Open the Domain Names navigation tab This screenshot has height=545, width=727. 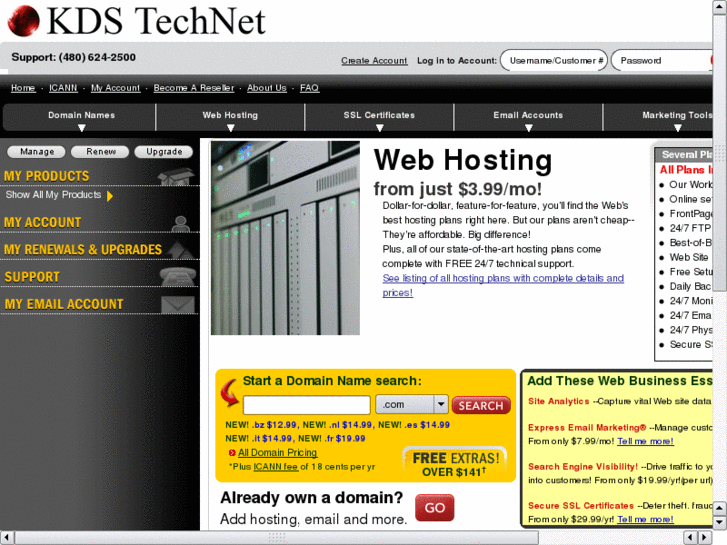79,117
